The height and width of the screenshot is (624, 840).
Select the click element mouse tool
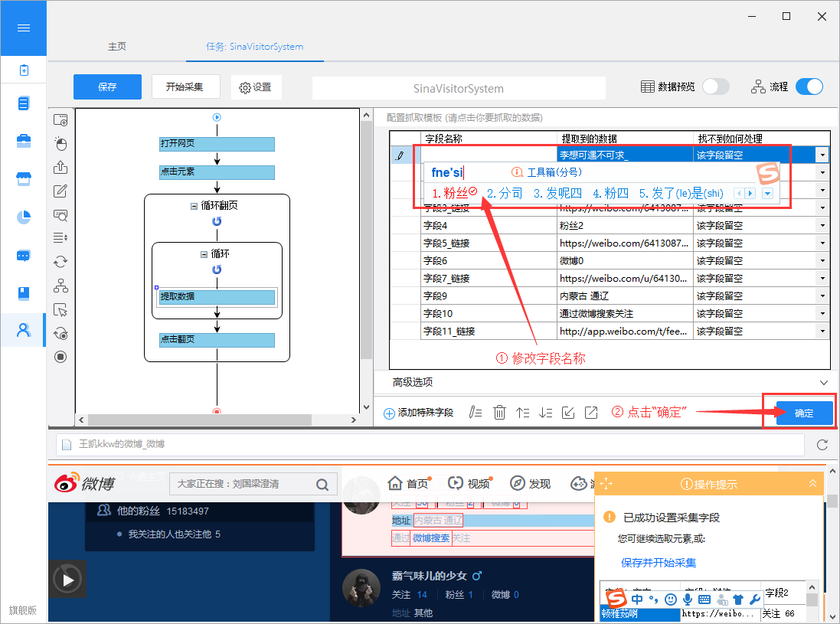coord(60,143)
